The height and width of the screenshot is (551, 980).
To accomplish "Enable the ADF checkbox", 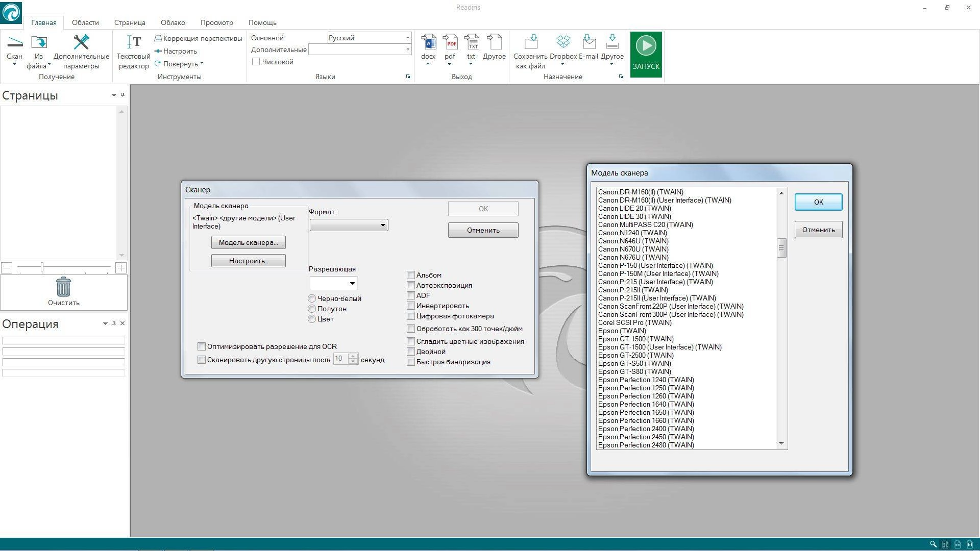I will tap(411, 295).
